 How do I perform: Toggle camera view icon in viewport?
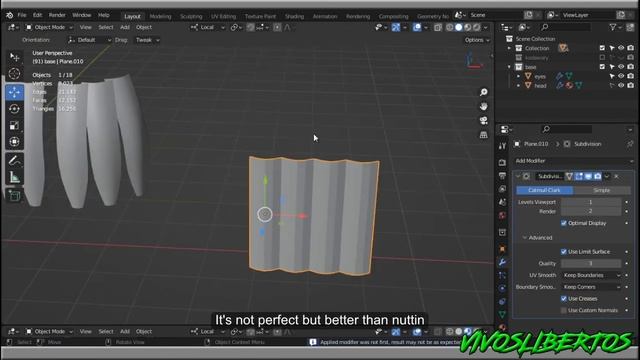click(484, 120)
